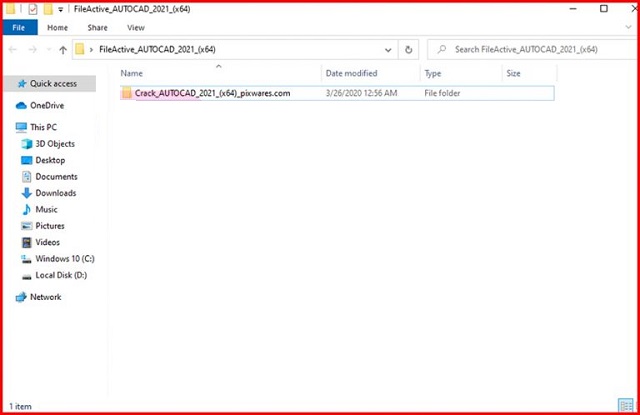This screenshot has width=640, height=415.
Task: Click the address bar path FileActive_AUTOCAD_2021_(x64)
Action: [x=157, y=49]
